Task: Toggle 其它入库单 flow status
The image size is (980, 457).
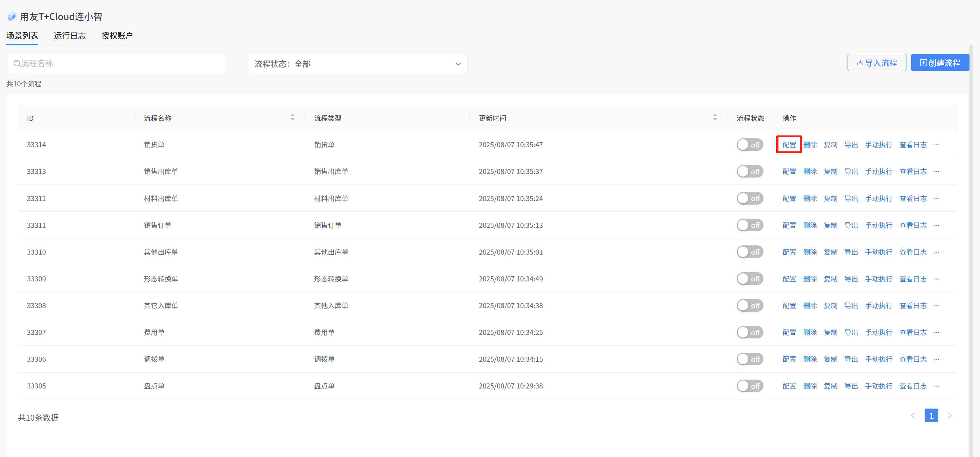Action: pyautogui.click(x=750, y=305)
